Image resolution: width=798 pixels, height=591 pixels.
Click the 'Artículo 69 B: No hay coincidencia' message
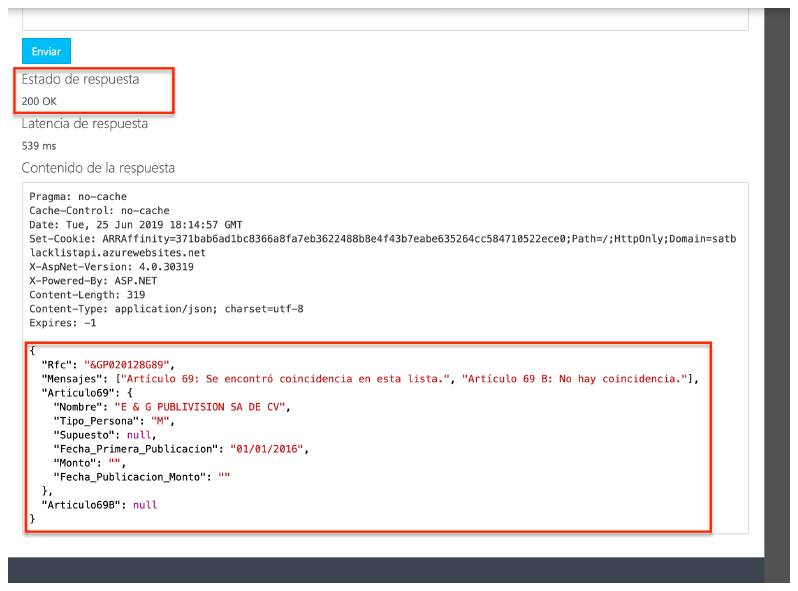pyautogui.click(x=575, y=379)
